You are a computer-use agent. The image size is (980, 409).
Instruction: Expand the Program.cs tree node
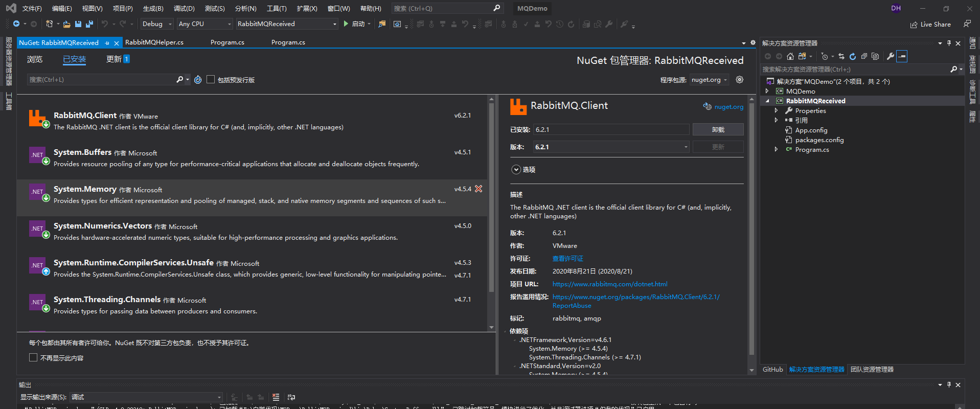point(776,150)
